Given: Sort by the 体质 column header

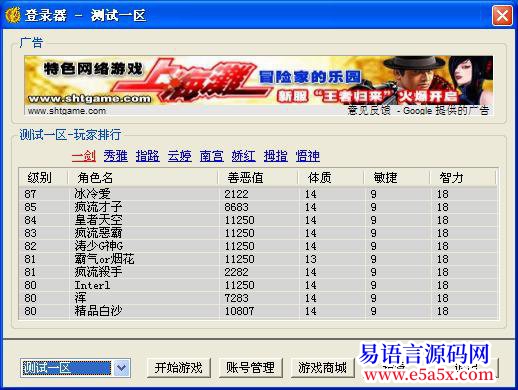Looking at the screenshot, I should [x=330, y=177].
